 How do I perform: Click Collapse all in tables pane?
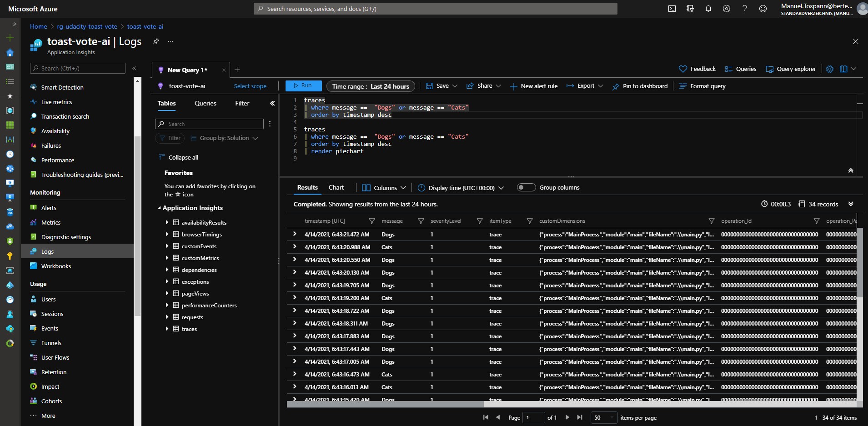click(179, 157)
